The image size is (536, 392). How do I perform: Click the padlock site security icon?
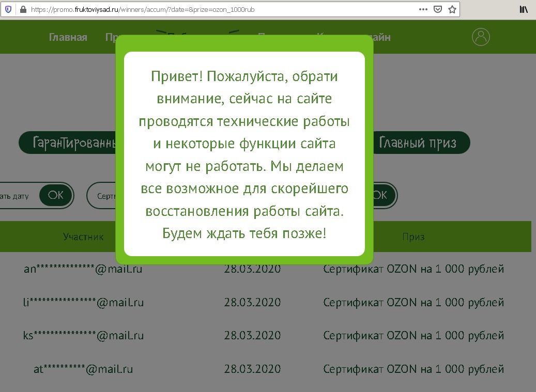tap(22, 9)
